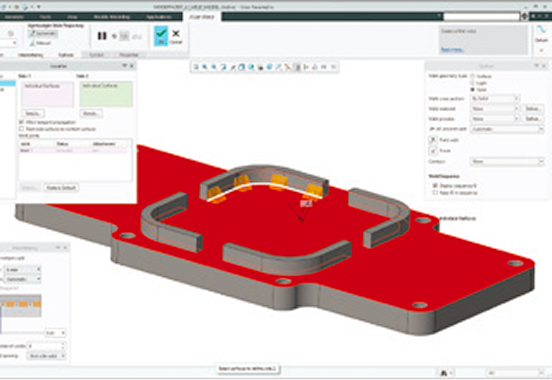Image resolution: width=552 pixels, height=380 pixels.
Task: Click the Finish icon button
Action: tap(433, 151)
